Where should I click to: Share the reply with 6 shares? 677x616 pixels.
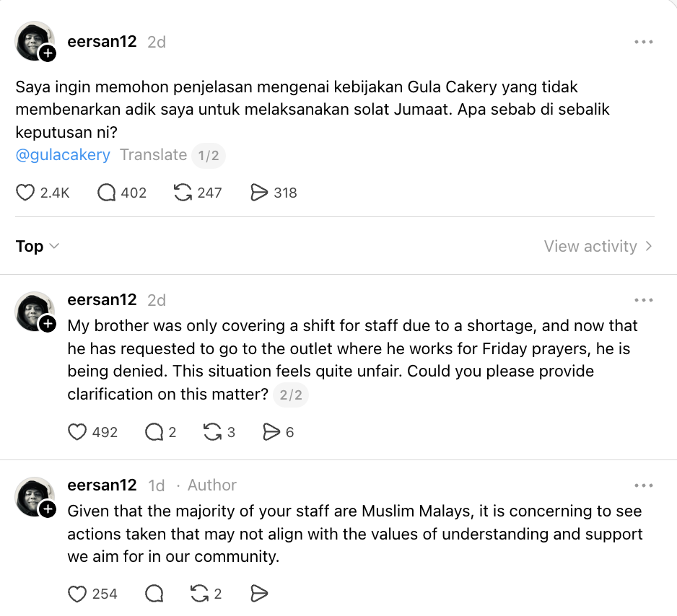pos(271,432)
